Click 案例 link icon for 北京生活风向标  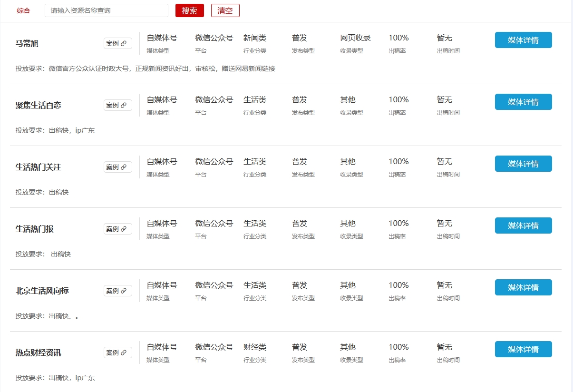pos(124,291)
